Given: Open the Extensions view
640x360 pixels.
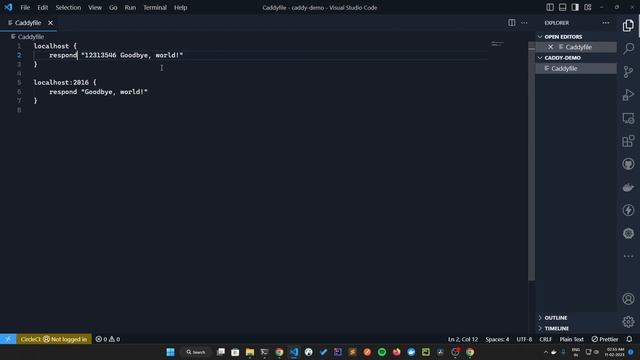Looking at the screenshot, I should 628,141.
